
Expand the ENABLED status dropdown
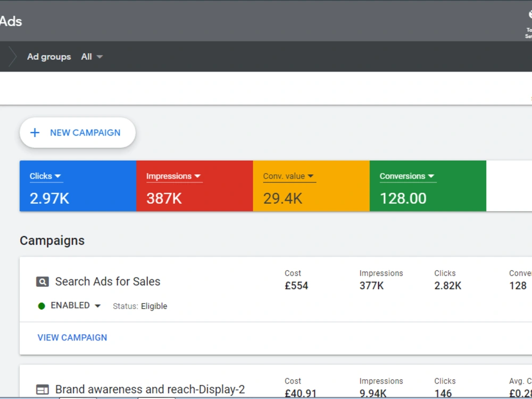[x=76, y=306]
